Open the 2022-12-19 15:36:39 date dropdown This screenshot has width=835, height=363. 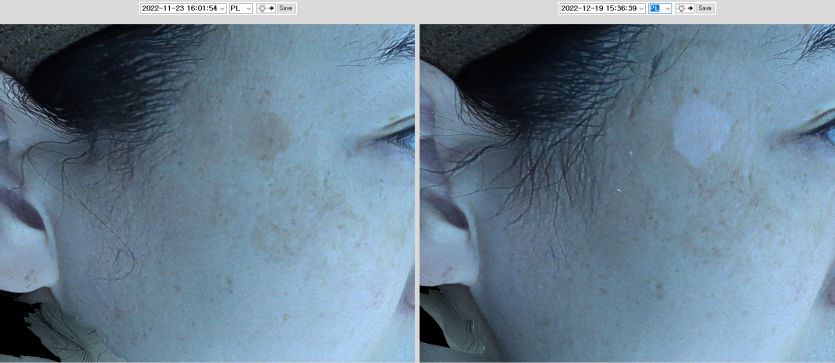[x=602, y=9]
